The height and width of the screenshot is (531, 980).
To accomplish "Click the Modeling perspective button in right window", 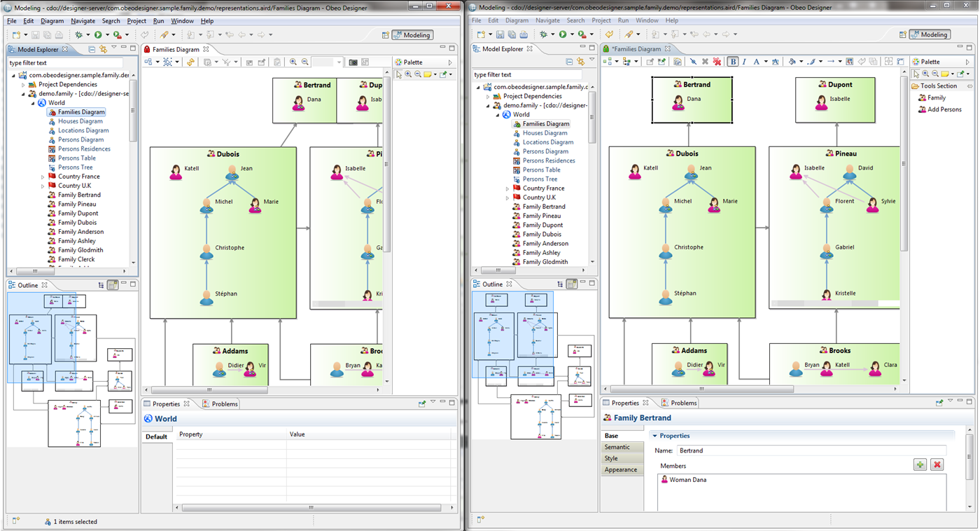I will (929, 34).
